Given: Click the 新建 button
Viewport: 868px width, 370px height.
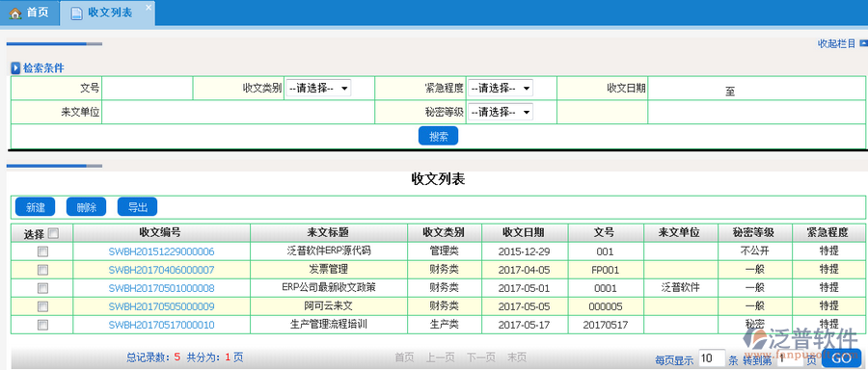Looking at the screenshot, I should coord(35,207).
